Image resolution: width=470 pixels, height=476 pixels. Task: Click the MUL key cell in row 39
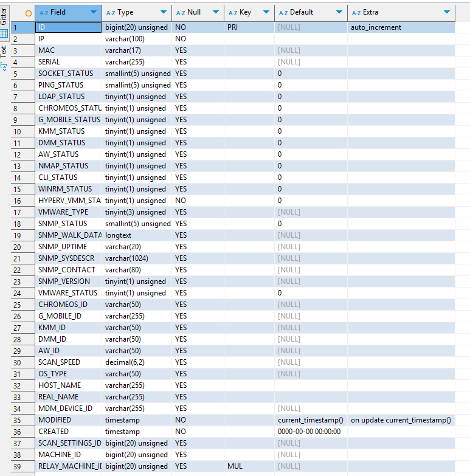click(249, 466)
